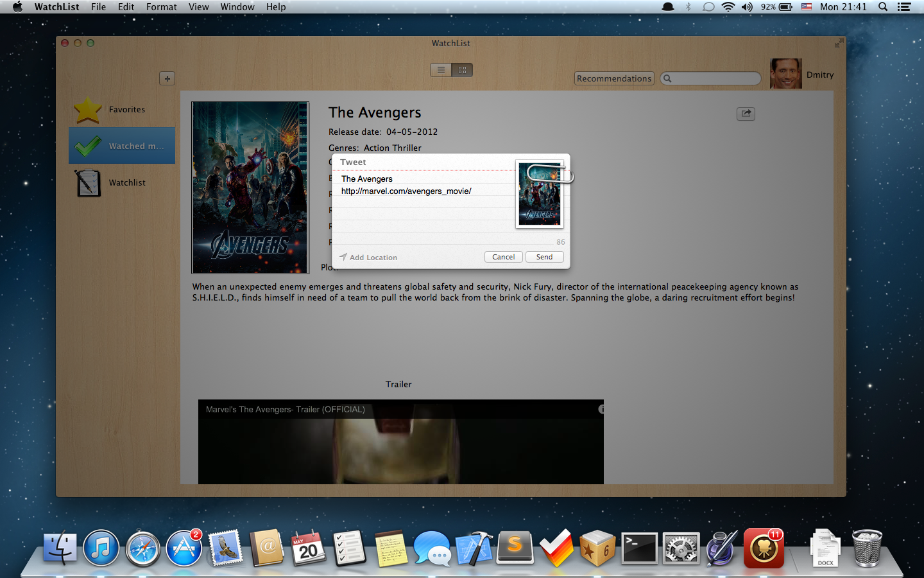Image resolution: width=924 pixels, height=578 pixels.
Task: Click the US flag input source
Action: coord(807,7)
